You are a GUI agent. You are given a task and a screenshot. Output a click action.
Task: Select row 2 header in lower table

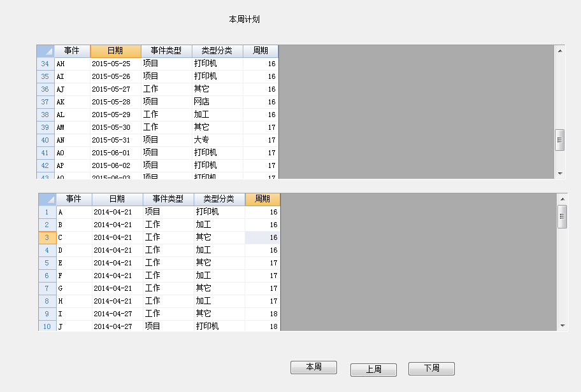click(47, 225)
